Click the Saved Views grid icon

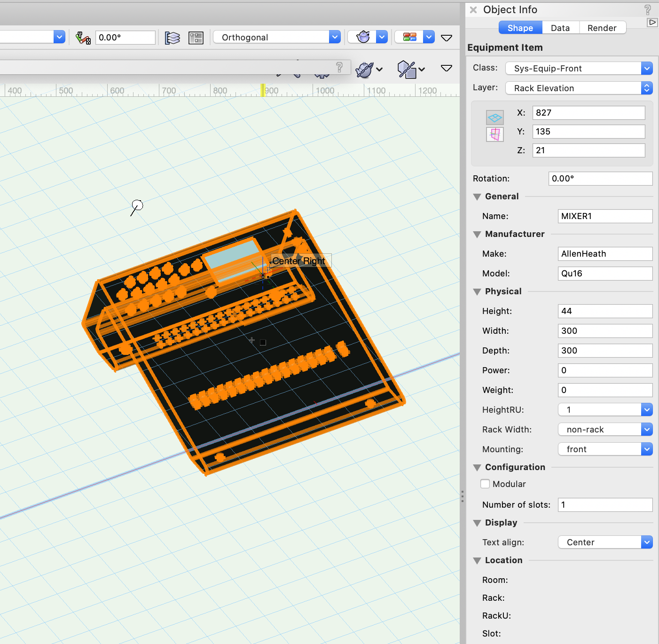pos(196,38)
